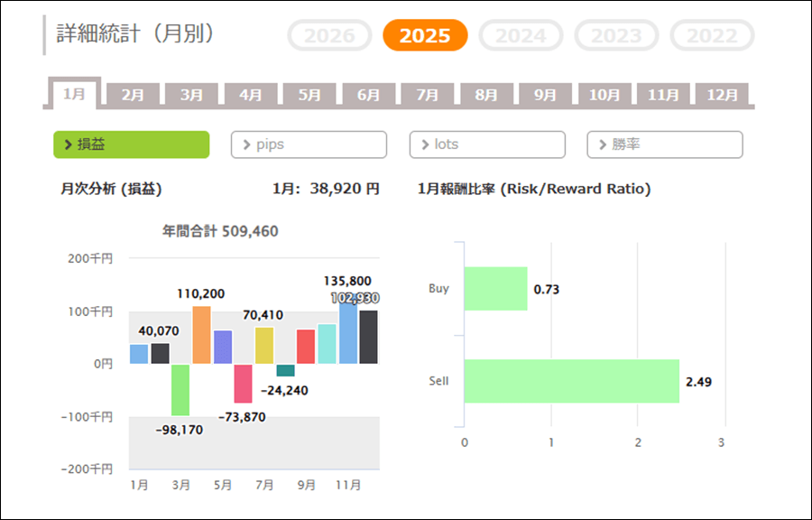Click the Buy 0.73 ratio bar
This screenshot has width=812, height=520.
[x=495, y=289]
